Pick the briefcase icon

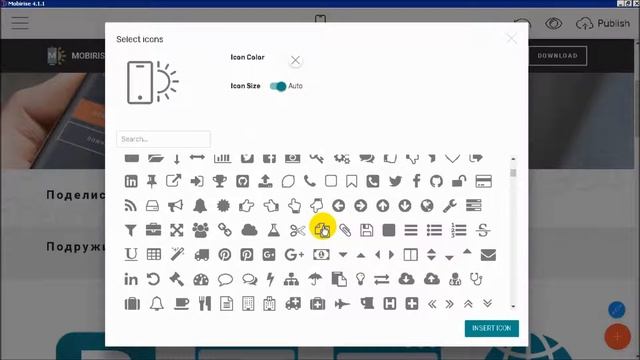click(153, 230)
